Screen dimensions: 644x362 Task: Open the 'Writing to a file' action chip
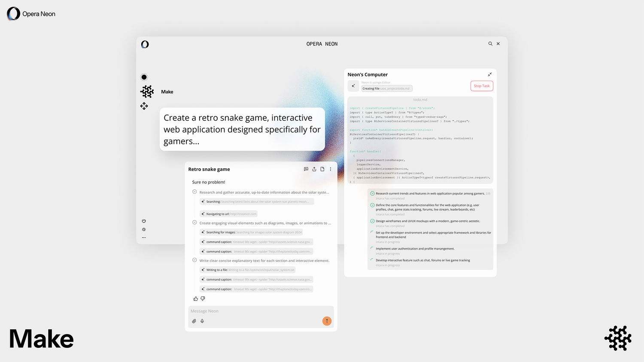[247, 270]
